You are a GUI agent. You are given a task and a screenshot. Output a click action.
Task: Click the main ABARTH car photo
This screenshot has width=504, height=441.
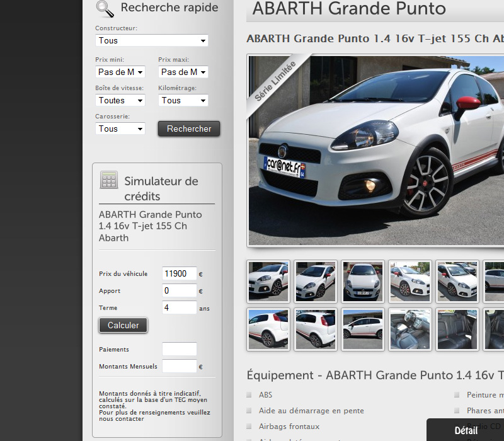point(376,151)
